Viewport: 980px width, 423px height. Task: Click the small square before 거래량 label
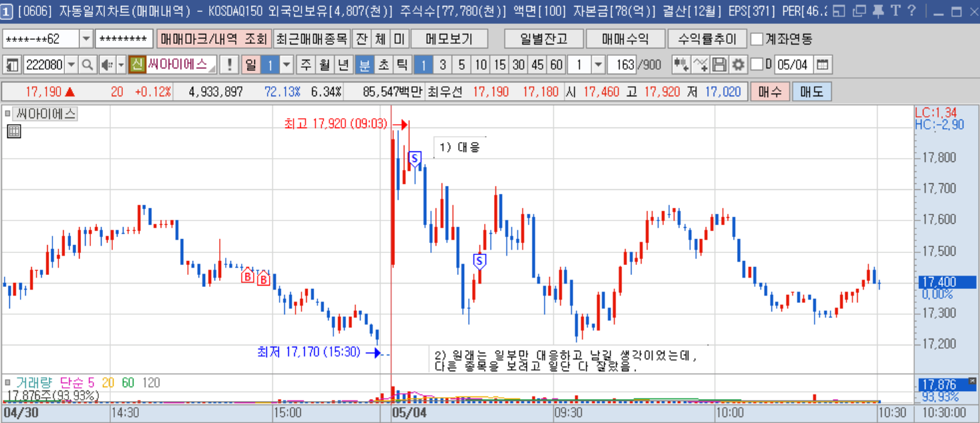pos(8,382)
